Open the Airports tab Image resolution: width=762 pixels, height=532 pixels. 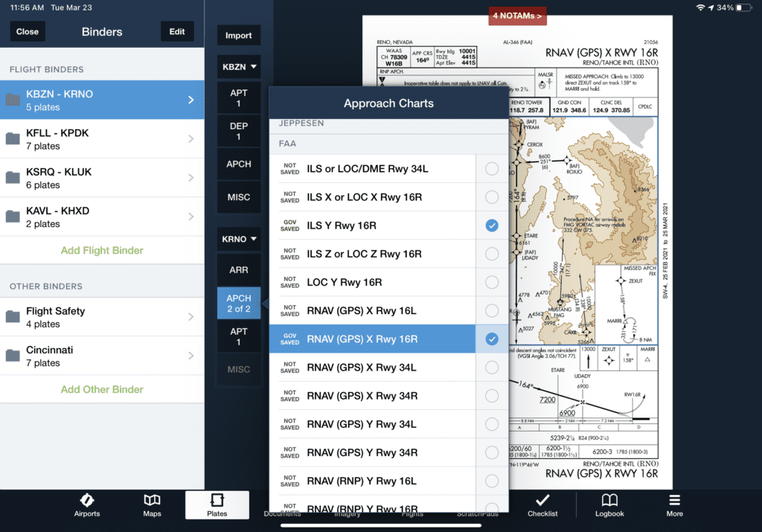tap(86, 506)
